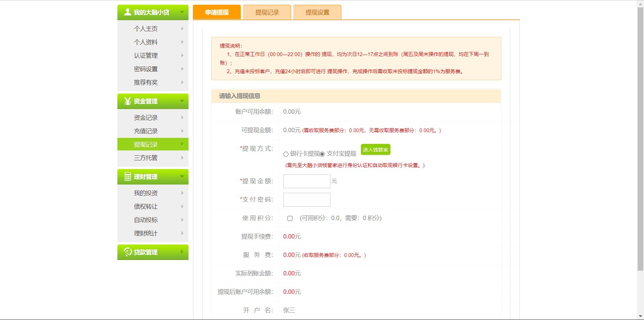This screenshot has width=644, height=320.
Task: Click arrow next to 三方托管
Action: coord(182,158)
